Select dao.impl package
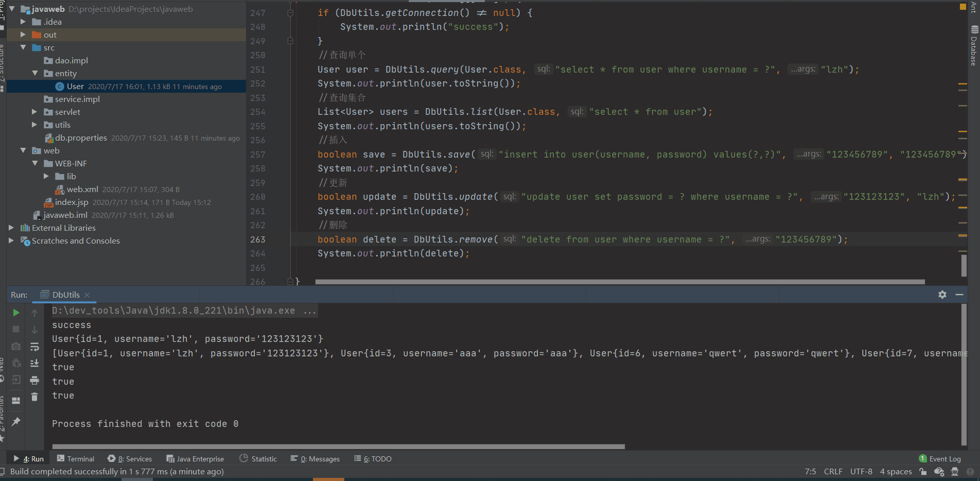 click(71, 60)
